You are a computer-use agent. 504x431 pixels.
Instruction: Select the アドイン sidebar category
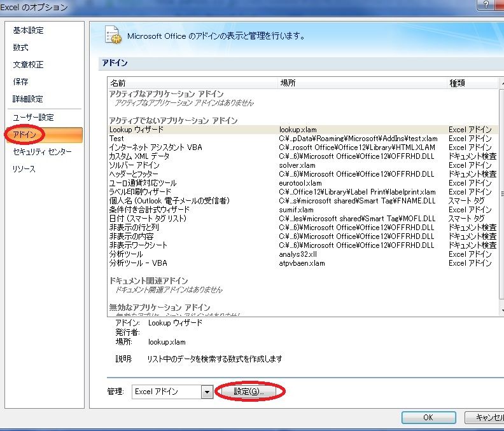point(45,135)
